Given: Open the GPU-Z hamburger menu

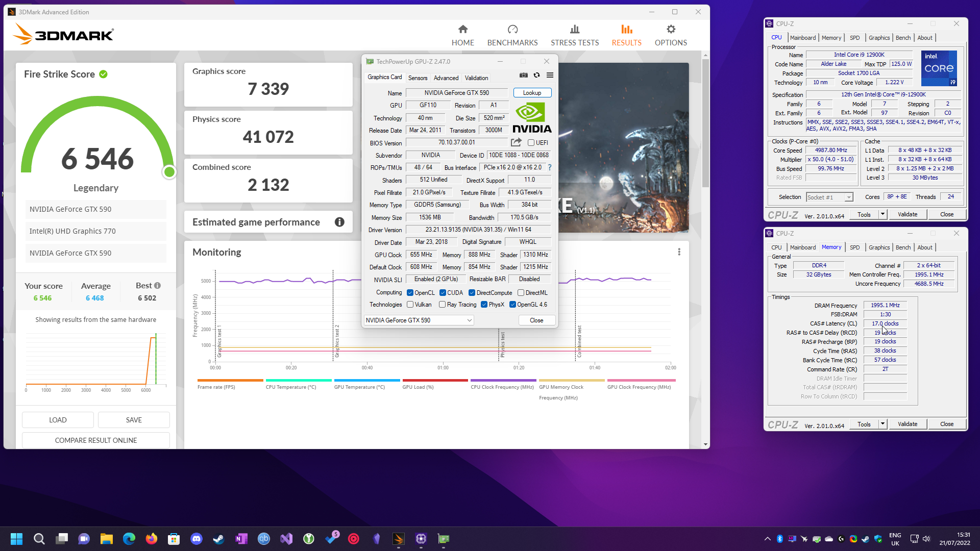Looking at the screenshot, I should [x=550, y=75].
